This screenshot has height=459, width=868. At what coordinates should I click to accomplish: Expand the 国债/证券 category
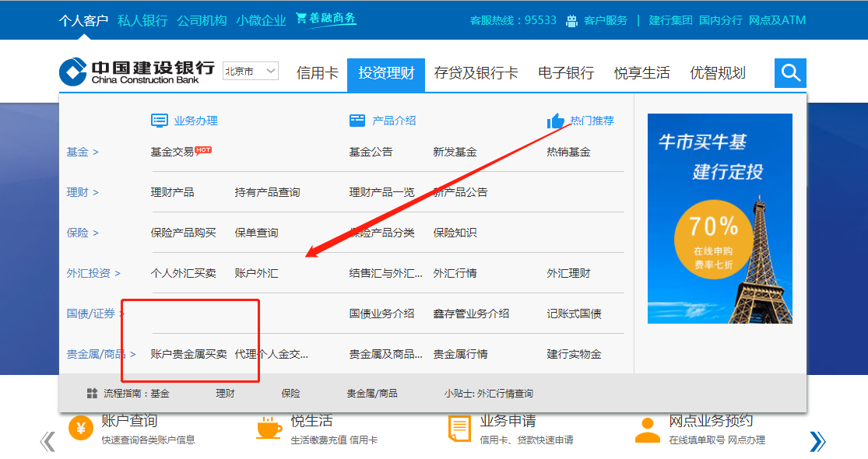[95, 313]
